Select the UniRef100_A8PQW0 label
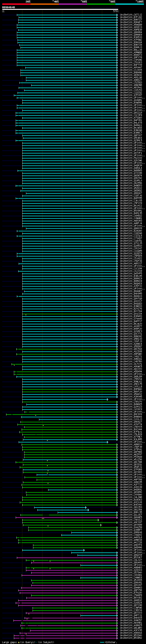The height and width of the screenshot is (644, 146). [x=131, y=354]
